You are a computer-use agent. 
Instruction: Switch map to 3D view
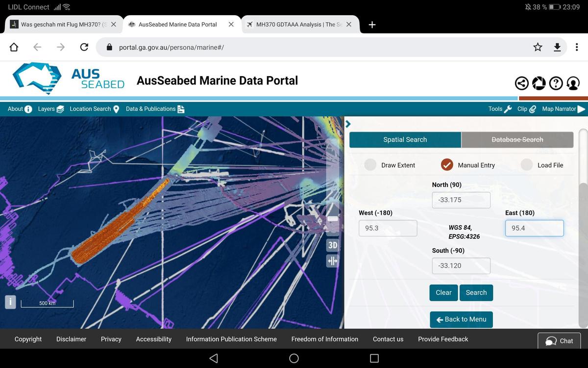pyautogui.click(x=333, y=245)
